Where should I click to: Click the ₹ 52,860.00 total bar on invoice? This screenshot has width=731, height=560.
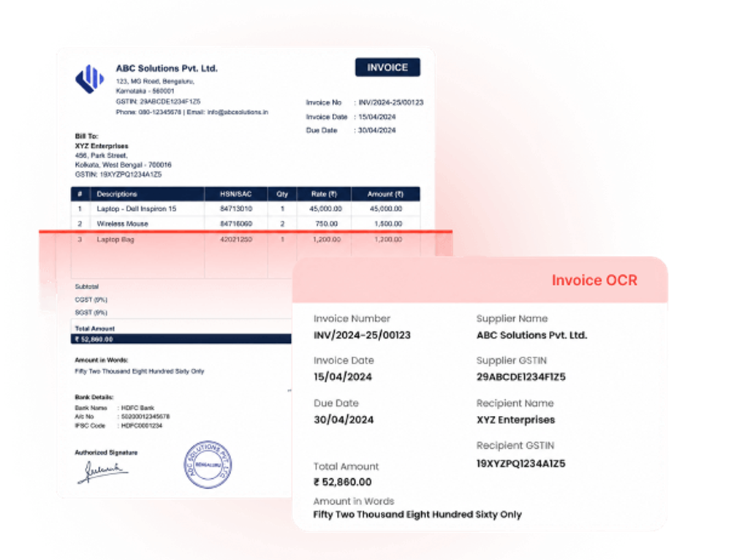pyautogui.click(x=181, y=339)
